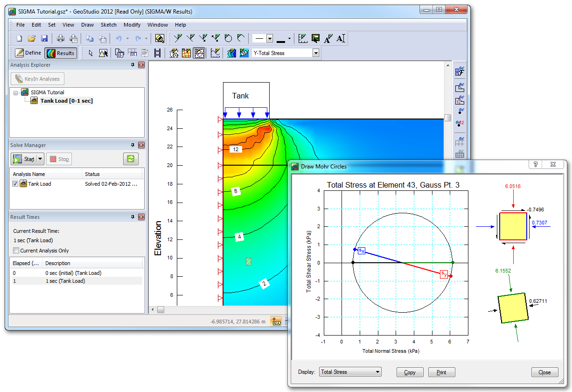Select the Draw Mohr Circles tool icon

[x=199, y=53]
